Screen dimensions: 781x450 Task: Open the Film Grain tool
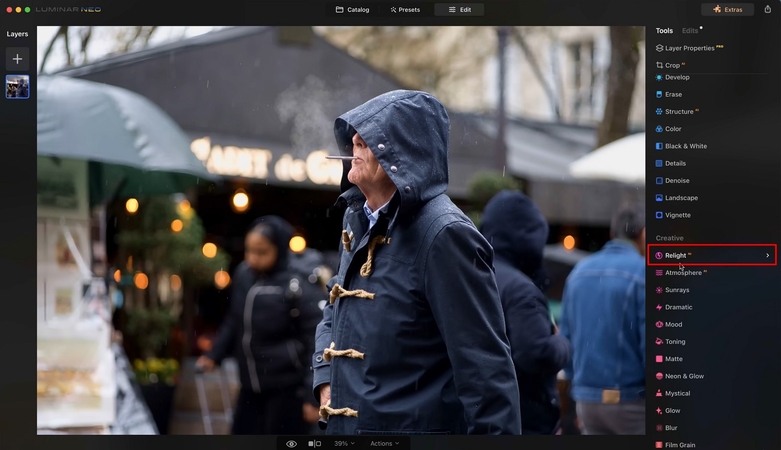click(675, 445)
